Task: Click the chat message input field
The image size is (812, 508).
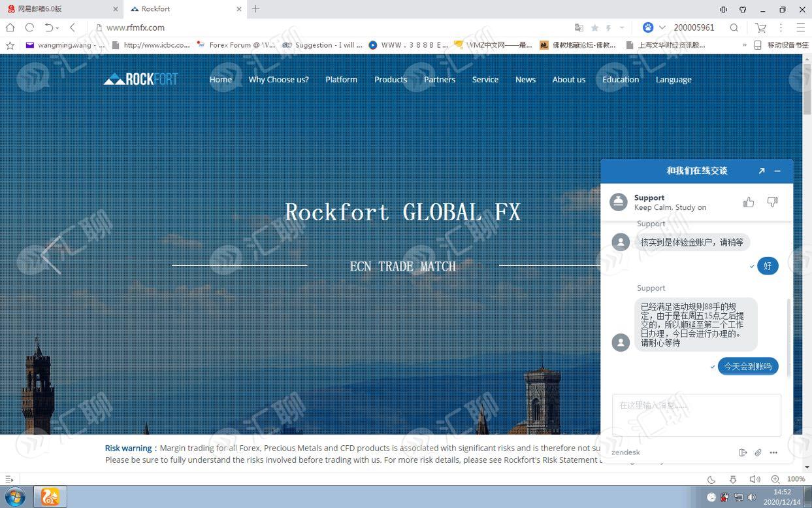Action: pyautogui.click(x=696, y=415)
